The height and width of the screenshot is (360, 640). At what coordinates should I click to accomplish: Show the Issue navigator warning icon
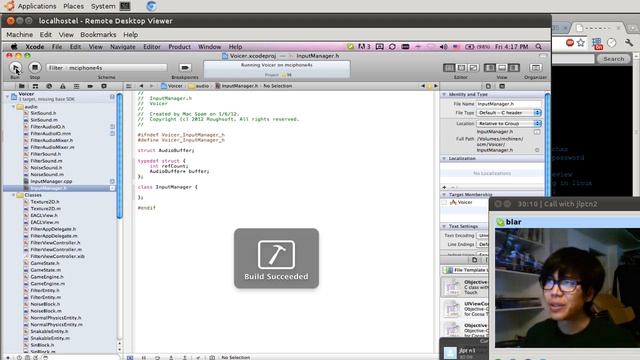click(62, 86)
